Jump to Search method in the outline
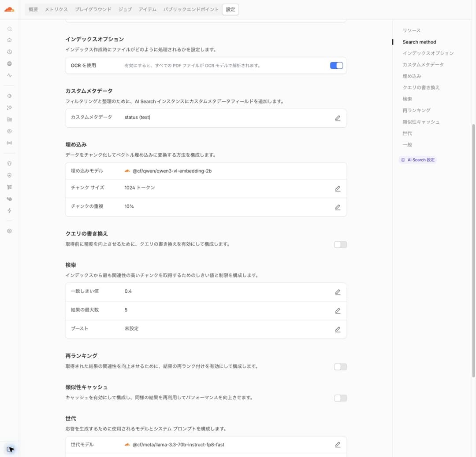 coord(419,42)
